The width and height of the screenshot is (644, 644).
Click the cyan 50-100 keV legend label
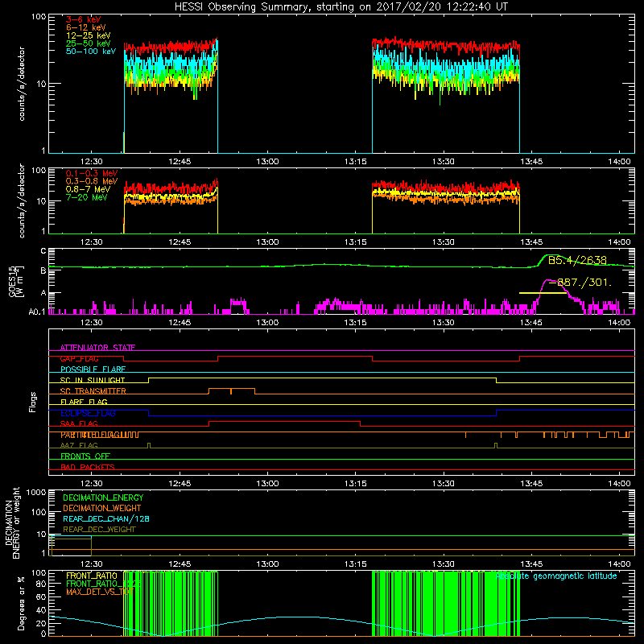91,52
